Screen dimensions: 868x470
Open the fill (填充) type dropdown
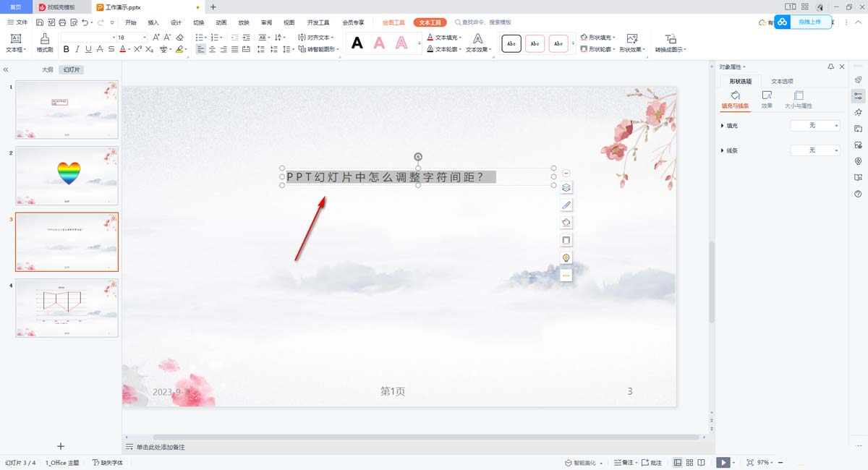pos(815,126)
